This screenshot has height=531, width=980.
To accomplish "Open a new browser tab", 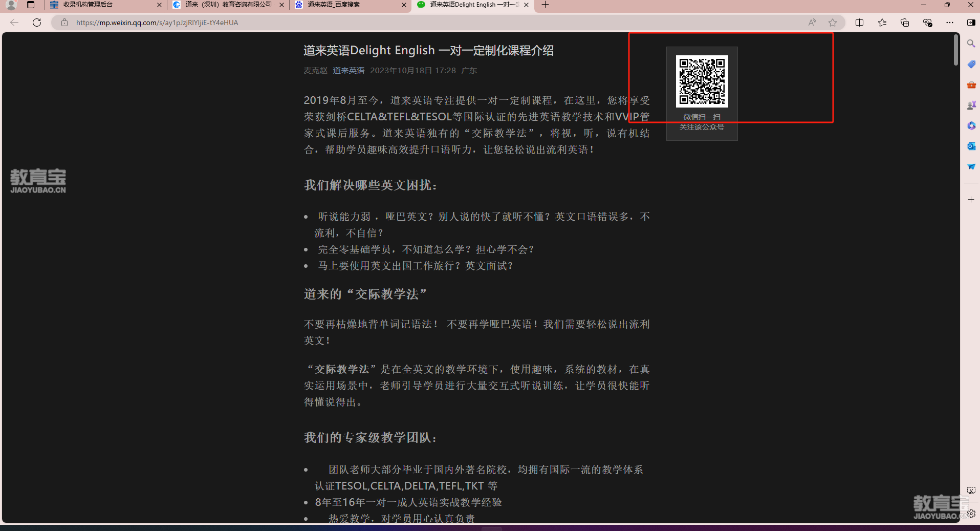I will (x=546, y=5).
